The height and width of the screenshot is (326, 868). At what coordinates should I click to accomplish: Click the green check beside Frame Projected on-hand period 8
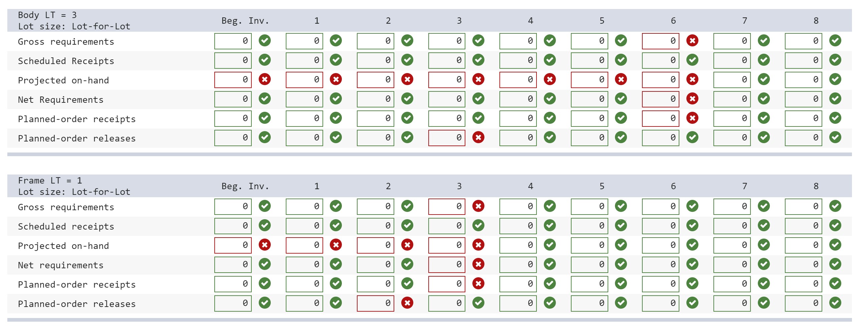835,245
